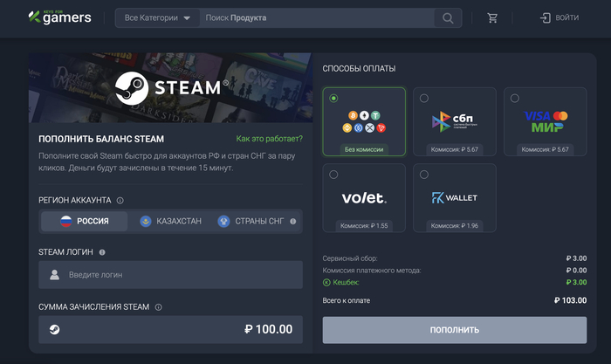Open the shopping cart
This screenshot has width=611, height=364.
click(x=493, y=18)
